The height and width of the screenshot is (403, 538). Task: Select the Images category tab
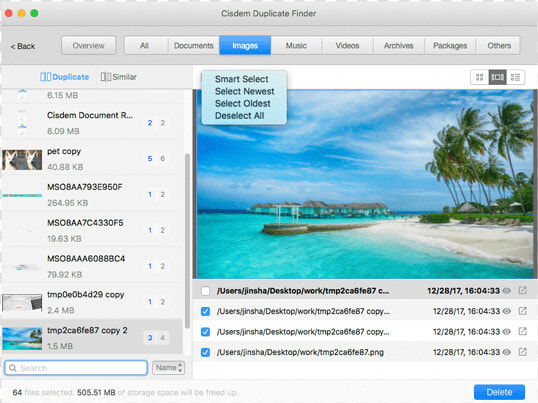click(x=245, y=46)
